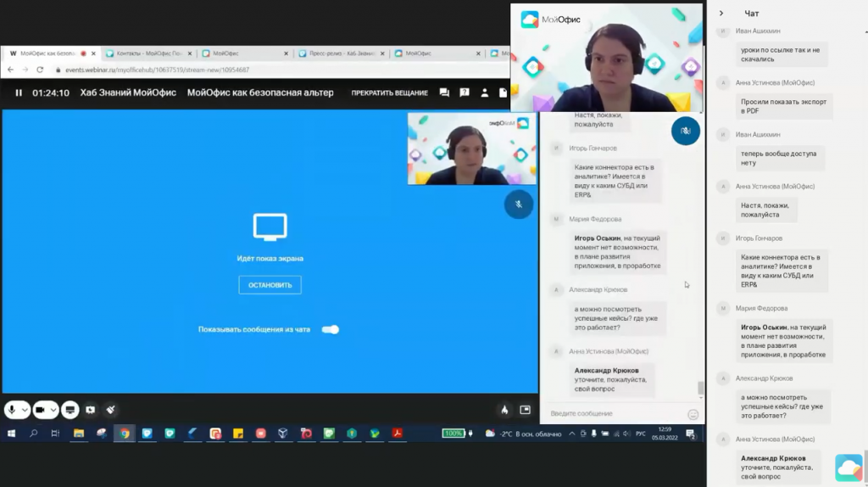Expand camera options dropdown arrow
This screenshot has height=487, width=868.
click(x=53, y=410)
